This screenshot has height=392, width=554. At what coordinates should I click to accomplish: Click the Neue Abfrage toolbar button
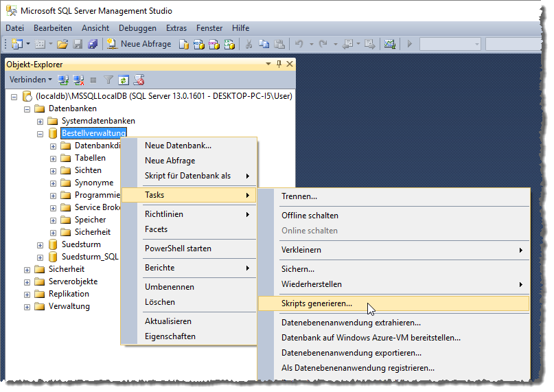139,44
